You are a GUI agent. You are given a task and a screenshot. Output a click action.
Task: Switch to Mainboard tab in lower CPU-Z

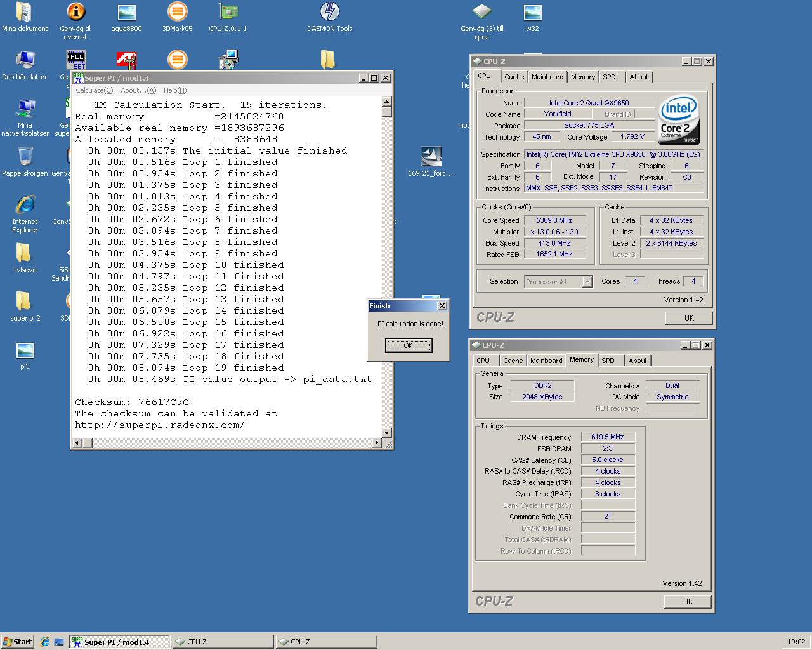(x=546, y=361)
